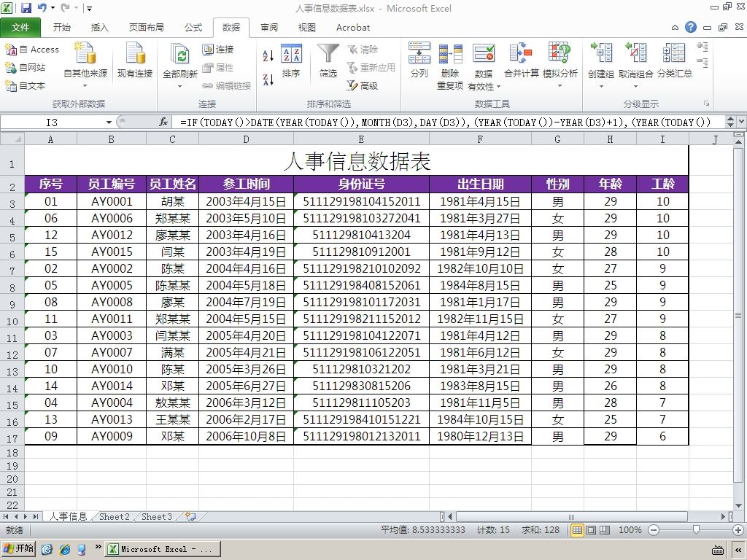Switch to 公式 Formulas tab
This screenshot has height=560, width=747.
(x=193, y=27)
